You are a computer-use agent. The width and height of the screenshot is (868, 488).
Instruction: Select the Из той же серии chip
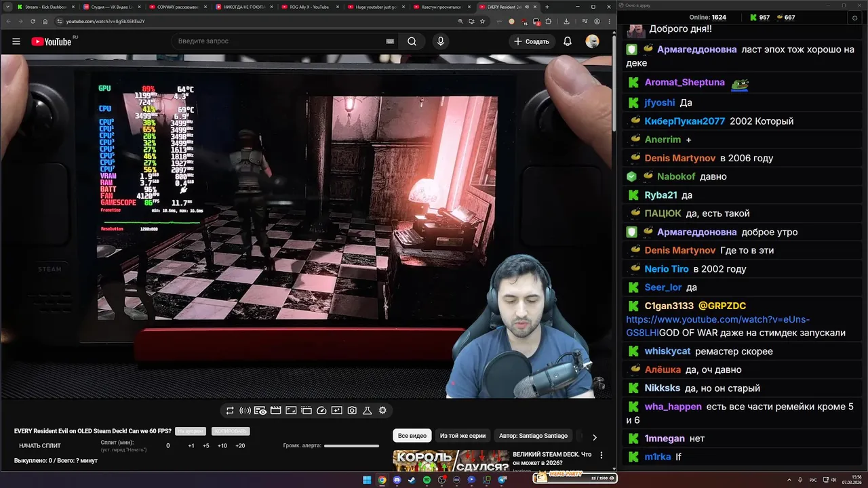(463, 436)
